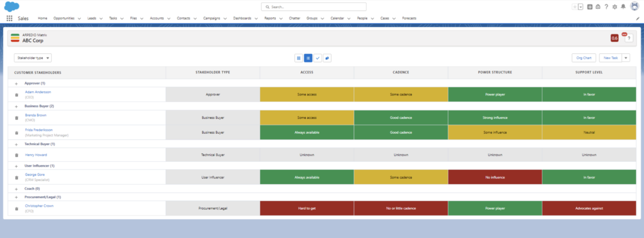This screenshot has width=644, height=238.
Task: Click the favorites star icon
Action: point(574,7)
